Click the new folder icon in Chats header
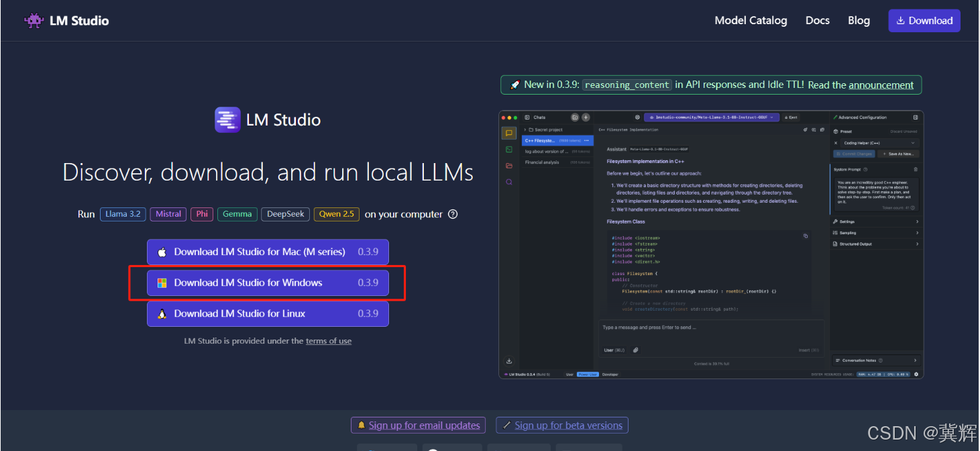This screenshot has height=451, width=980. (575, 117)
